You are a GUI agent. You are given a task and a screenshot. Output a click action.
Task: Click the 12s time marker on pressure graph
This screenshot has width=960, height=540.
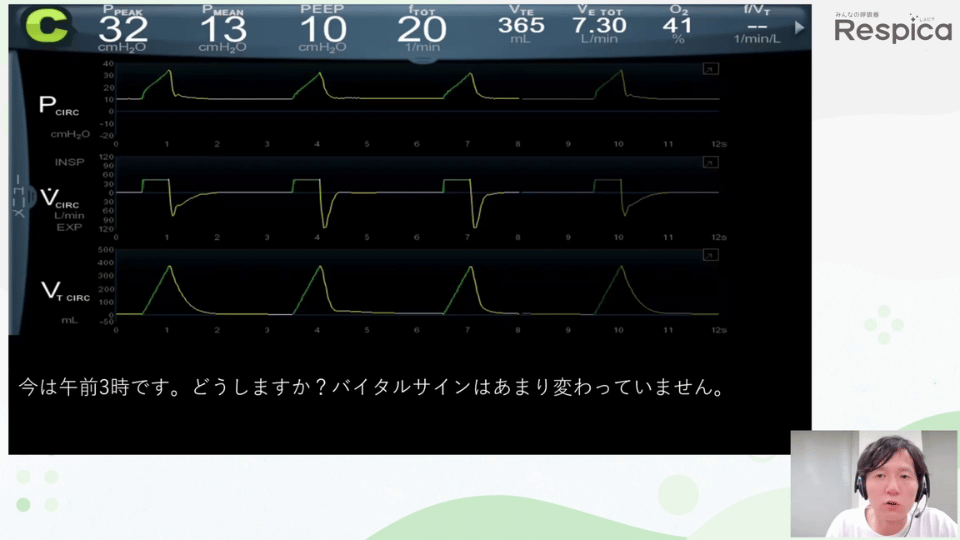click(x=719, y=144)
